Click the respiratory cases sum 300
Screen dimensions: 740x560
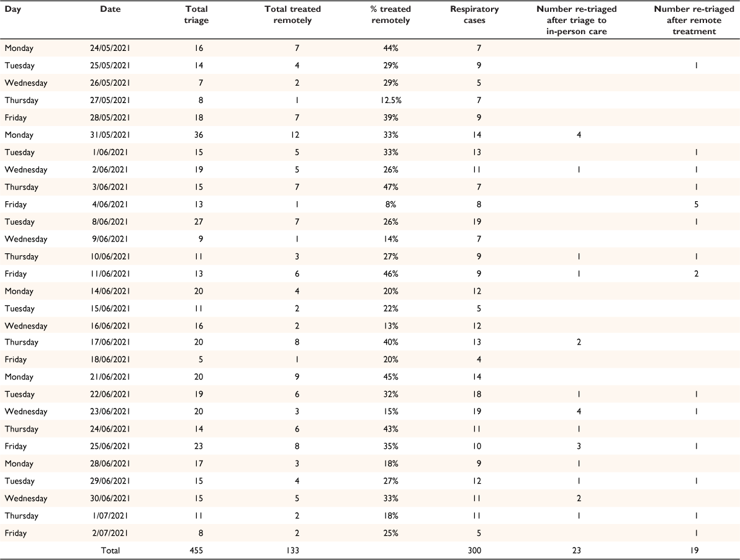click(x=474, y=551)
